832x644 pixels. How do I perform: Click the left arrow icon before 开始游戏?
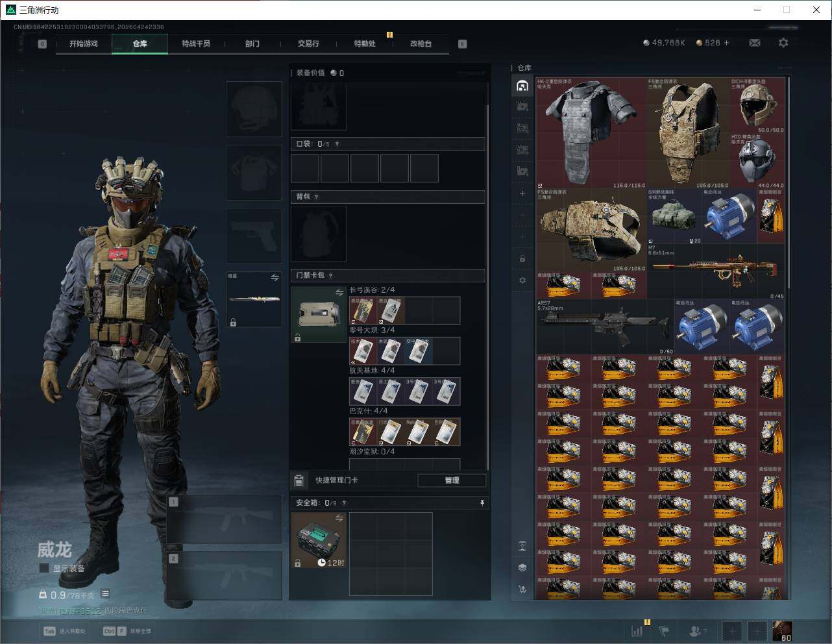tap(42, 44)
